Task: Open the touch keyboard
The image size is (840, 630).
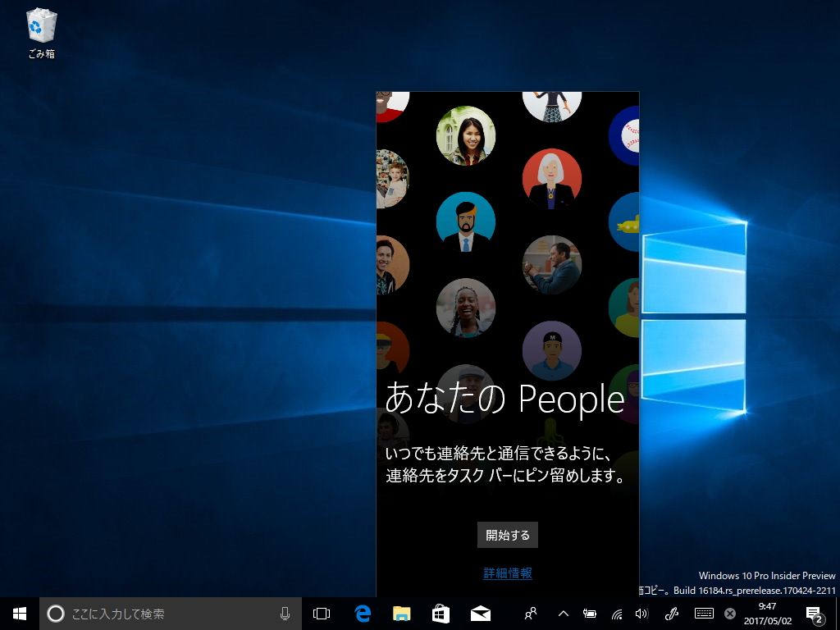Action: click(x=704, y=613)
